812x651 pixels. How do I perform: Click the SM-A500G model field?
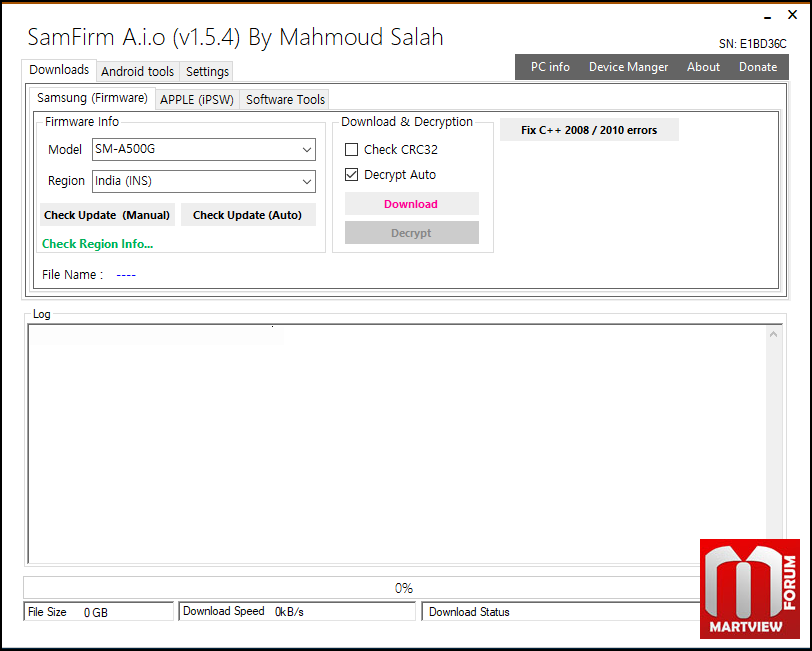(x=204, y=149)
